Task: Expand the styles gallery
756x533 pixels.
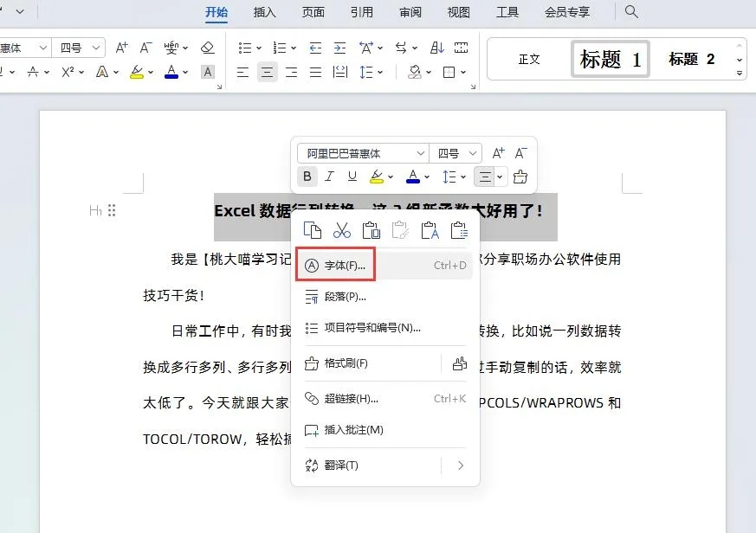Action: tap(740, 74)
